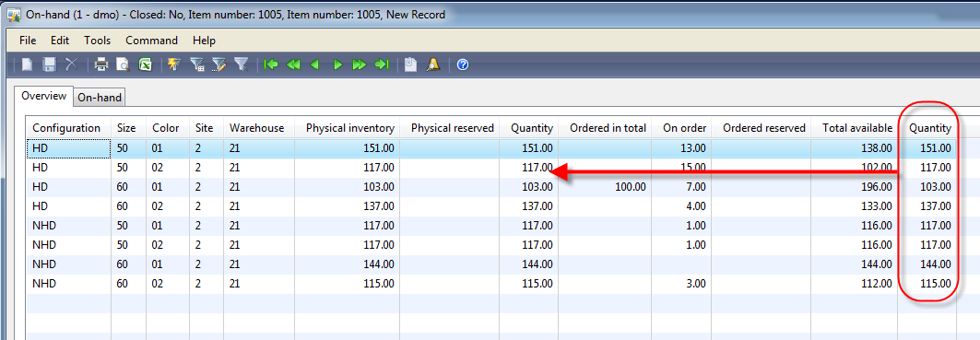Export to Excel icon
The width and height of the screenshot is (980, 340).
coord(145,64)
